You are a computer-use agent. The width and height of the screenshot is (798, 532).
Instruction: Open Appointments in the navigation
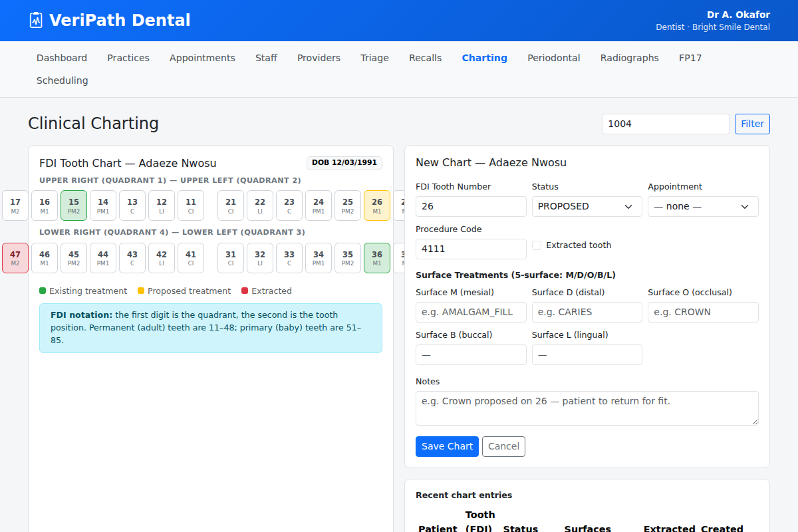[202, 58]
